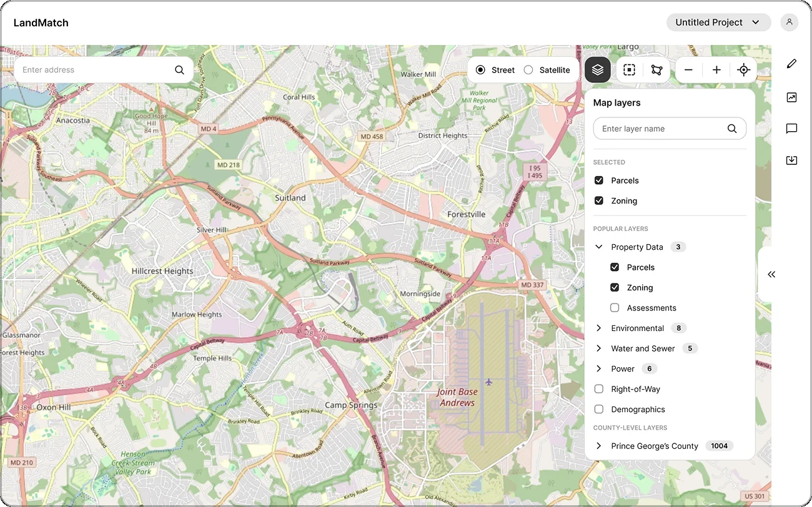
Task: Enable the Assessments layer checkbox
Action: pos(615,308)
